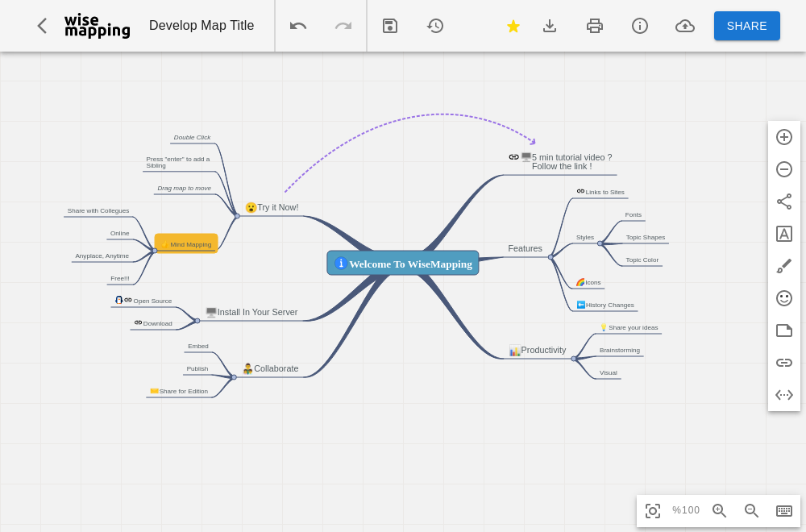Open the link icon on the tutorial video topic
This screenshot has height=532, width=806.
tap(513, 156)
